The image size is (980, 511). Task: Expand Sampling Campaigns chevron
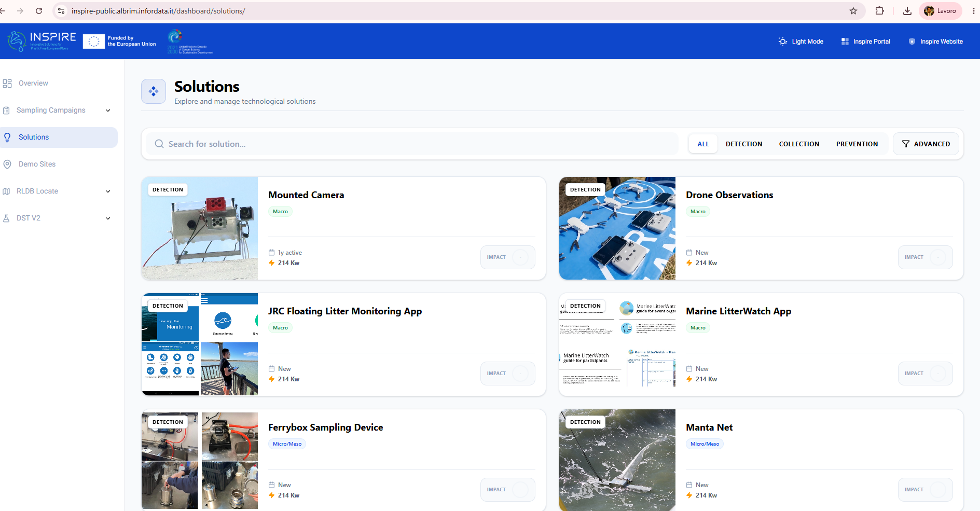(108, 111)
